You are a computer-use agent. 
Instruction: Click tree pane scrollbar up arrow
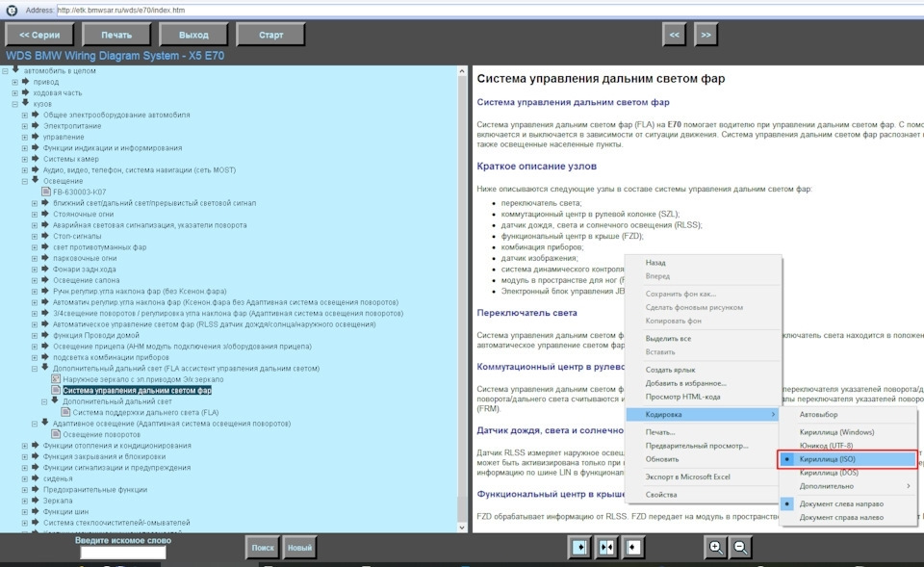[462, 71]
